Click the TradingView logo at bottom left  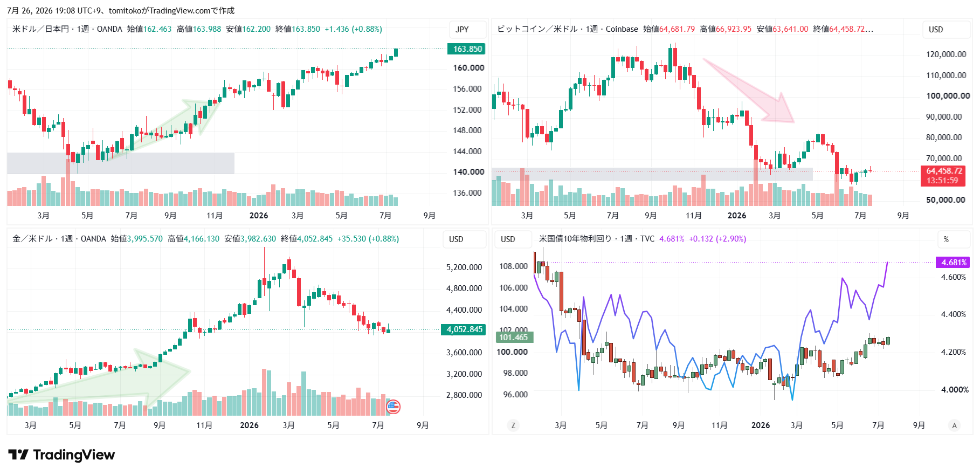click(61, 455)
